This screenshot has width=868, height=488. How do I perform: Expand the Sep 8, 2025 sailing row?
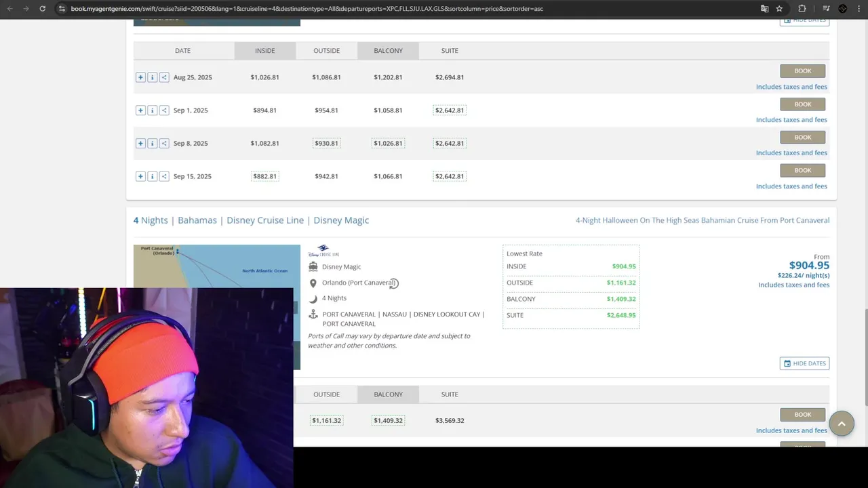(140, 143)
